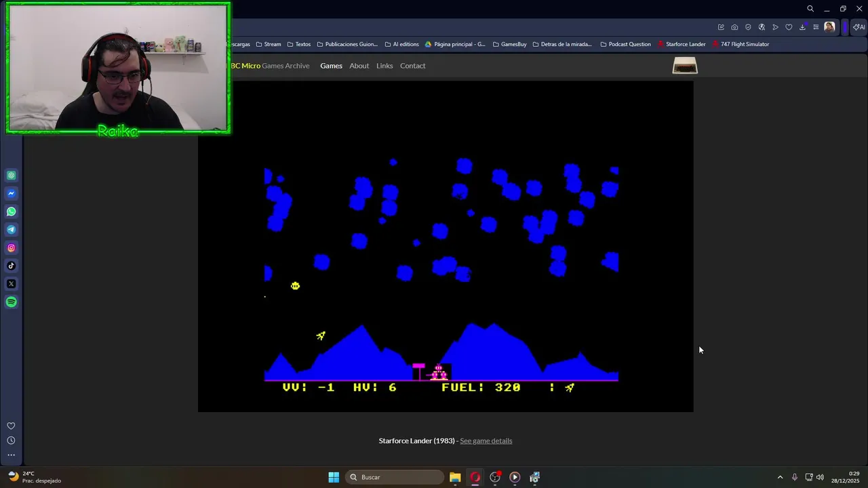Click the tab search magnifier icon
This screenshot has width=868, height=488.
point(810,9)
